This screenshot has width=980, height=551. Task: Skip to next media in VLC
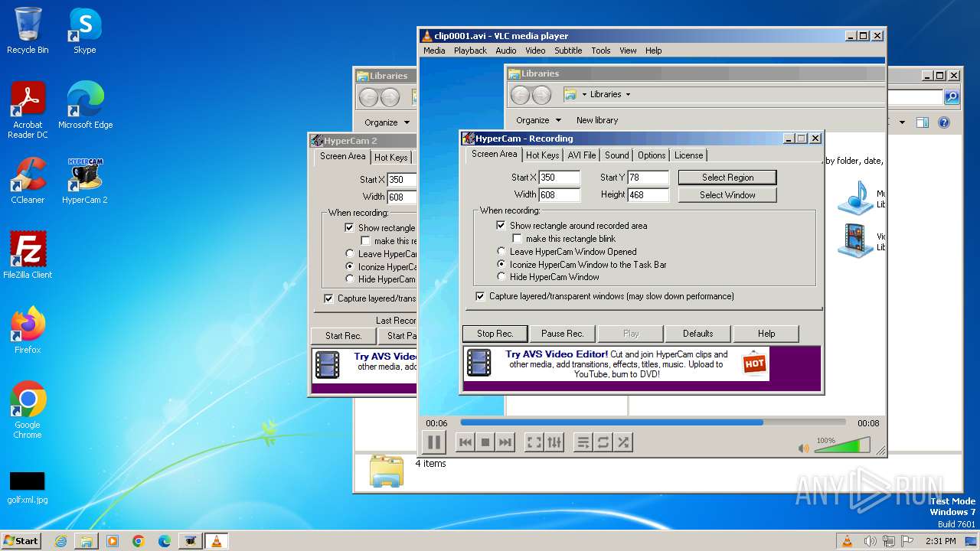click(505, 442)
